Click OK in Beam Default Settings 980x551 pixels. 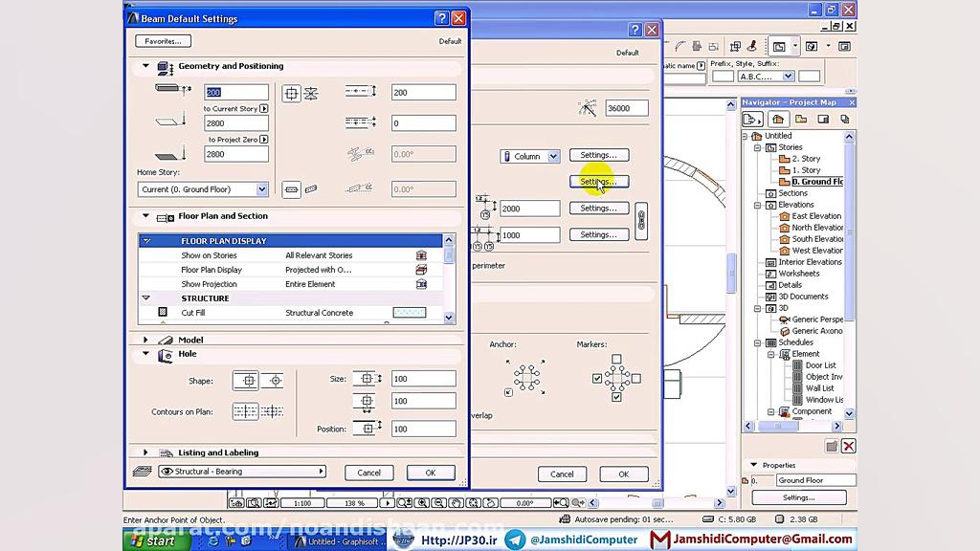[431, 473]
